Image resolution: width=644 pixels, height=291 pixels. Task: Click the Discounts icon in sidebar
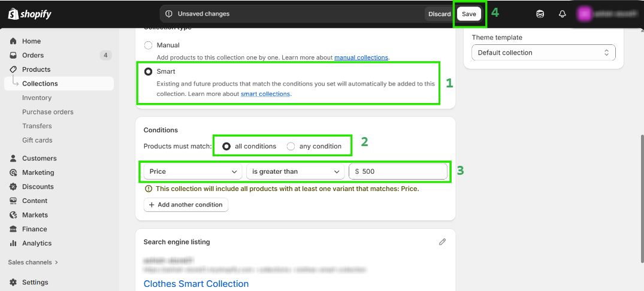13,187
